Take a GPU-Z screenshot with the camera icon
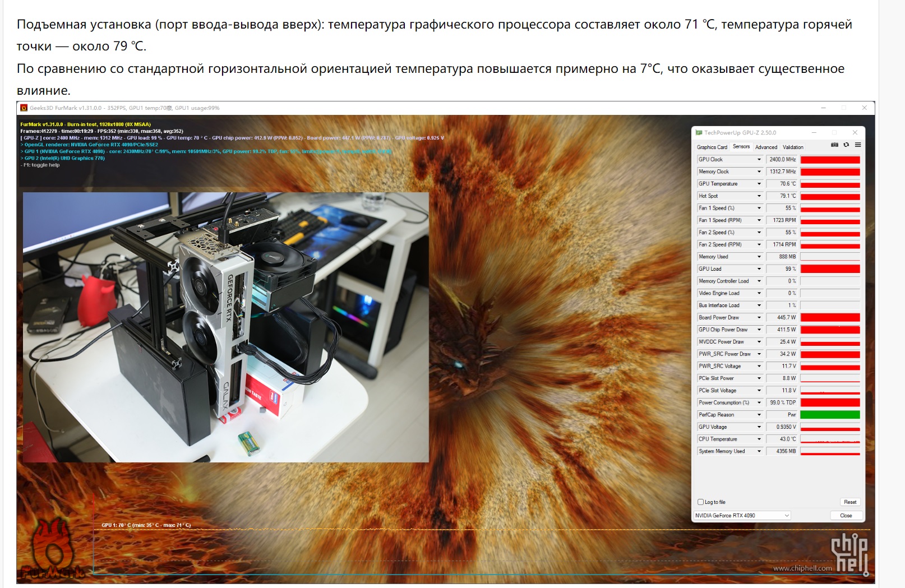The width and height of the screenshot is (905, 588). [834, 145]
